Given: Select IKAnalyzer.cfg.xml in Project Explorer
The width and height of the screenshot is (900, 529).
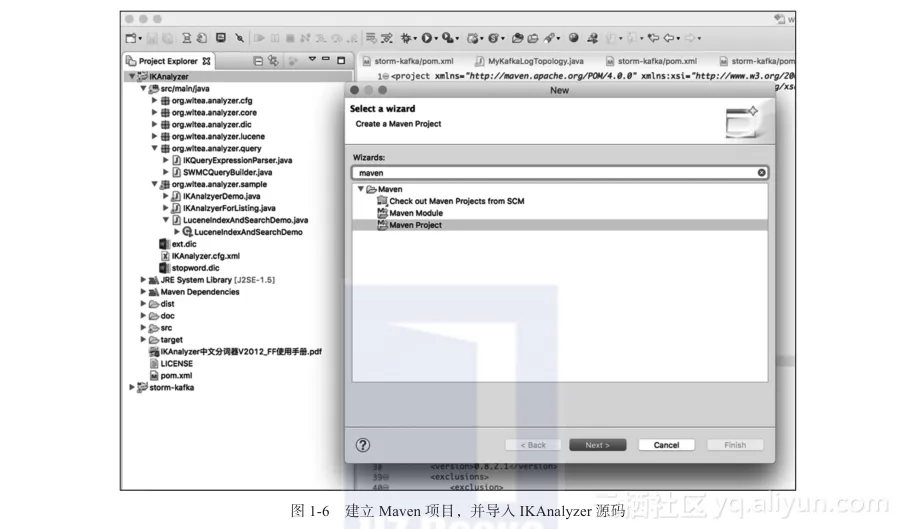Looking at the screenshot, I should [205, 256].
